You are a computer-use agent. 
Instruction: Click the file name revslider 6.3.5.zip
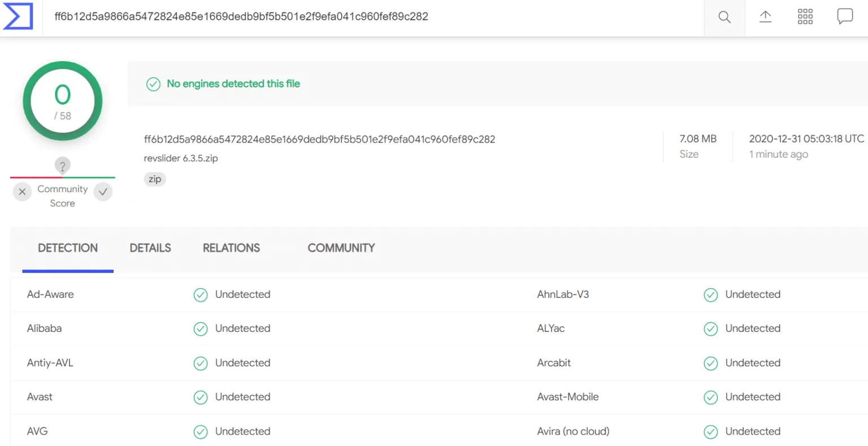coord(181,158)
